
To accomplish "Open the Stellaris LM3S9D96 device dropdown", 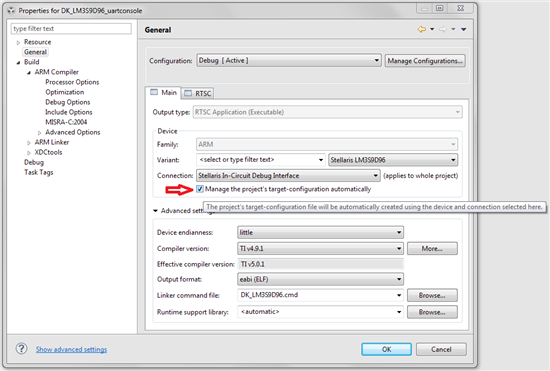I will click(x=393, y=160).
